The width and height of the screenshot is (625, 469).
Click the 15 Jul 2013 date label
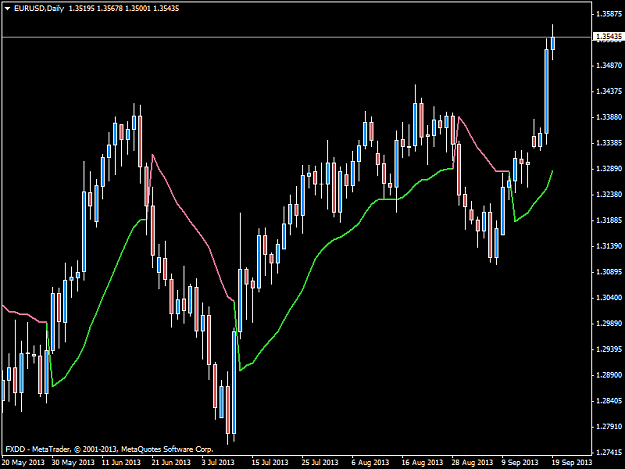click(x=270, y=463)
